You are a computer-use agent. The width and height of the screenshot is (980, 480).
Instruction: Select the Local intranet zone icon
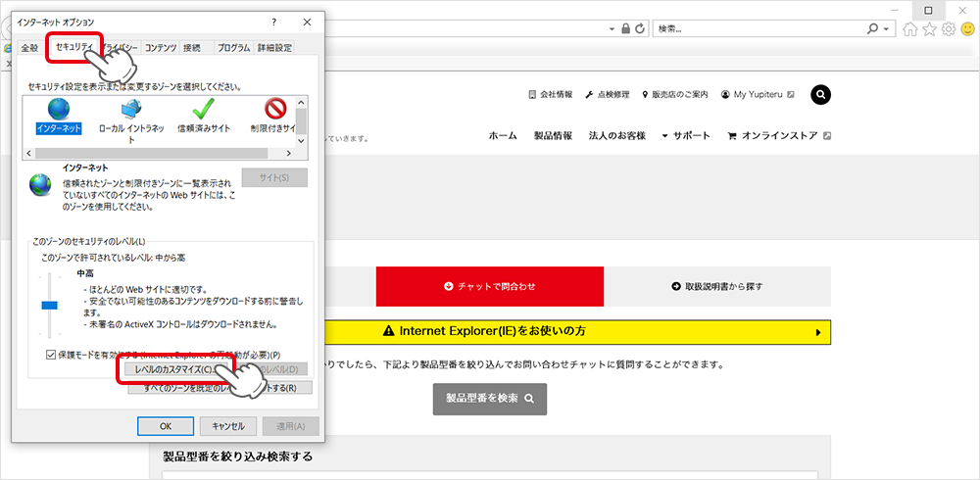(x=131, y=110)
